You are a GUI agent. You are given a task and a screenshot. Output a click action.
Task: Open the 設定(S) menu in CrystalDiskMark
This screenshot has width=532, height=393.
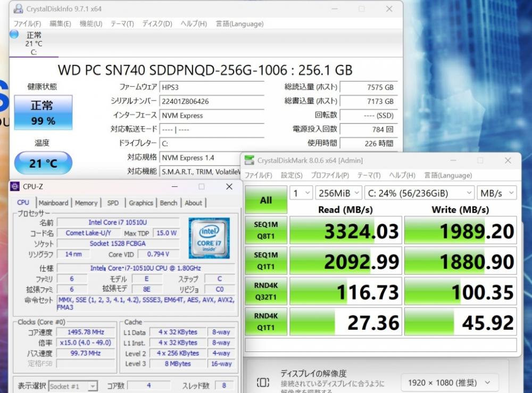tap(292, 175)
